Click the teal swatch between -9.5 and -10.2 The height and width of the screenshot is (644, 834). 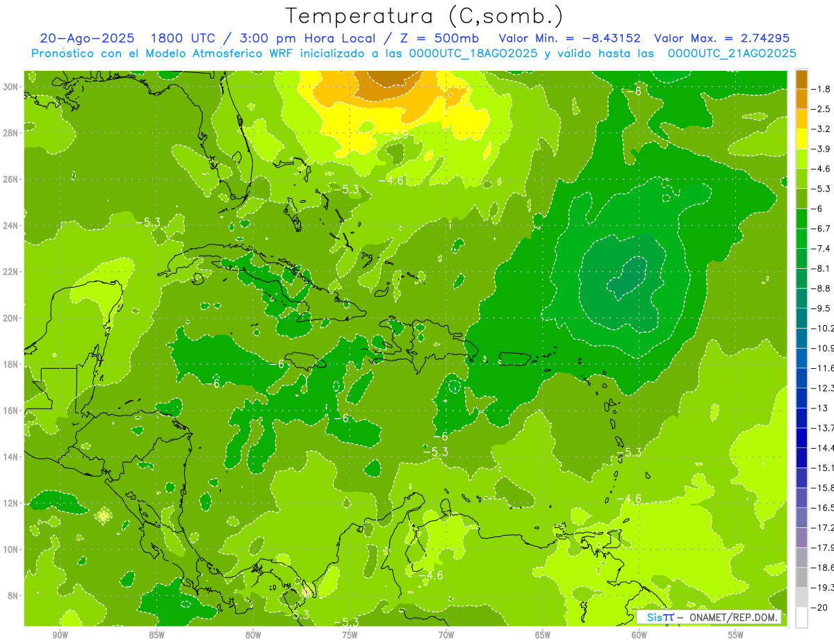point(801,318)
